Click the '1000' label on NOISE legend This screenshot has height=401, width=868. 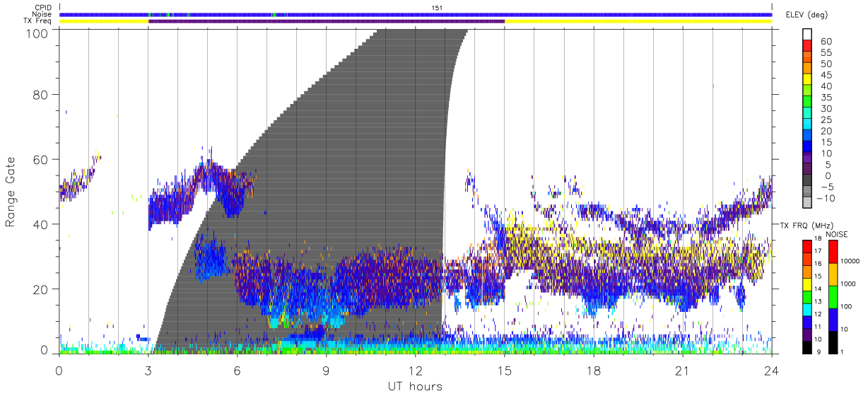(850, 284)
